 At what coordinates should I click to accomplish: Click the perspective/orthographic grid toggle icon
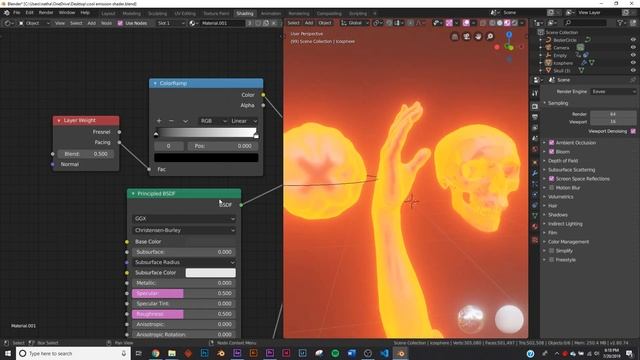[455, 37]
